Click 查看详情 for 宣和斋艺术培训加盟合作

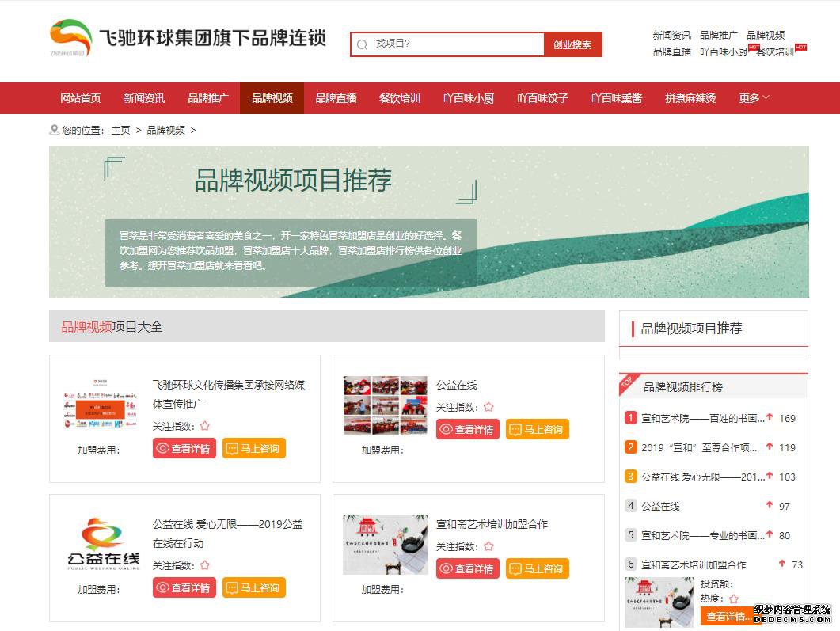click(x=467, y=568)
